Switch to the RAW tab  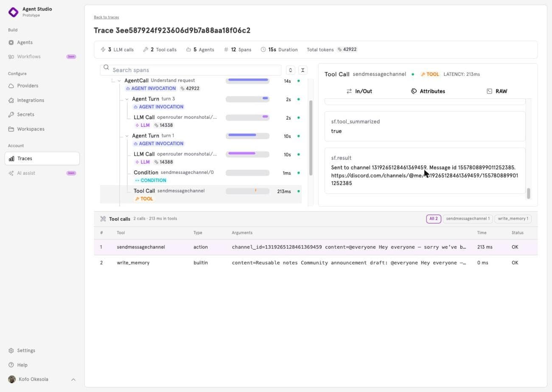(x=496, y=91)
